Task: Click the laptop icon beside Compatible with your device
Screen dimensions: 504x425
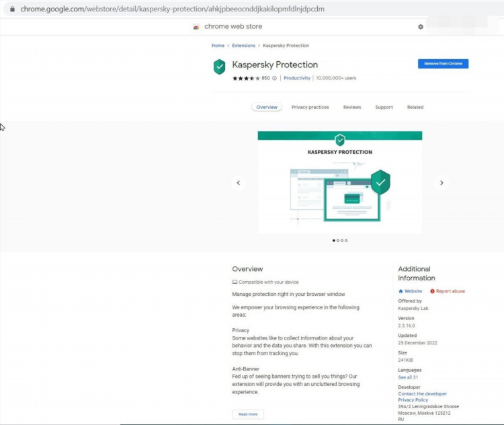Action: tap(235, 282)
